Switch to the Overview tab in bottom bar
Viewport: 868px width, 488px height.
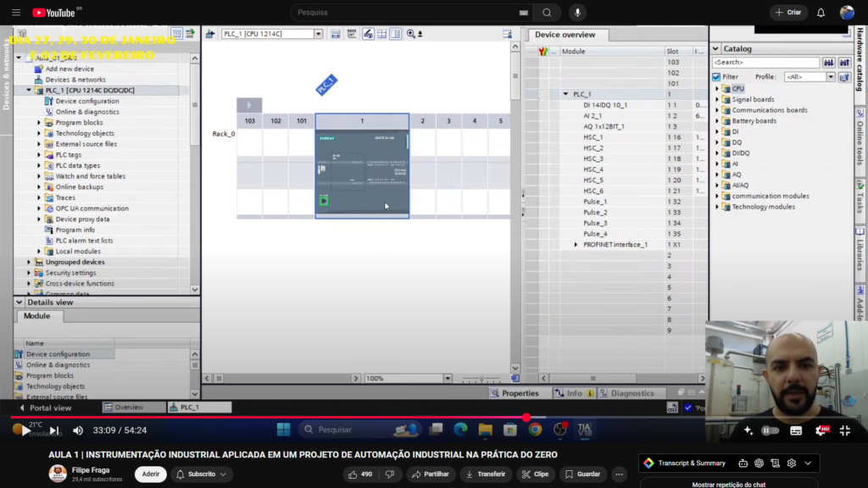pyautogui.click(x=133, y=408)
